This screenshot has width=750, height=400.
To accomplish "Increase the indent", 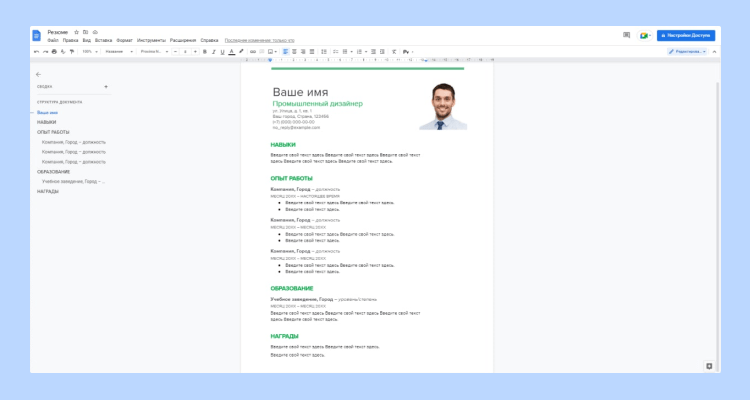I will point(382,52).
